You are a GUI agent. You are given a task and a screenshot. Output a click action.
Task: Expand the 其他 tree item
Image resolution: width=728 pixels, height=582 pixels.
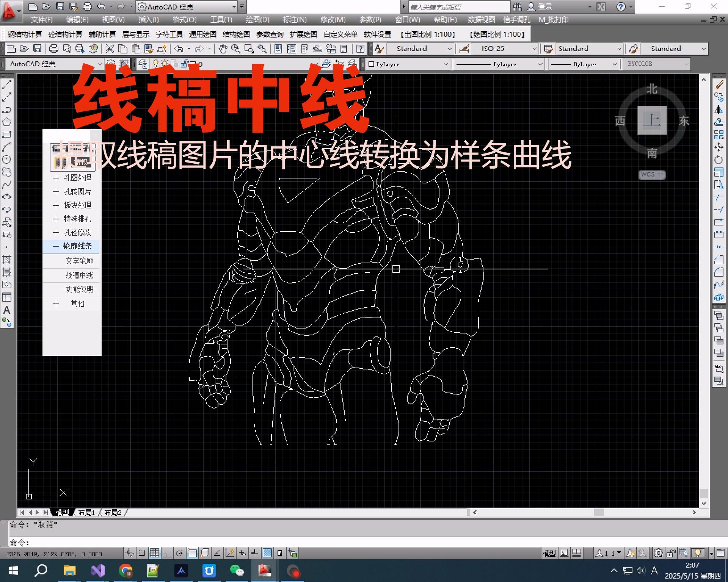56,304
